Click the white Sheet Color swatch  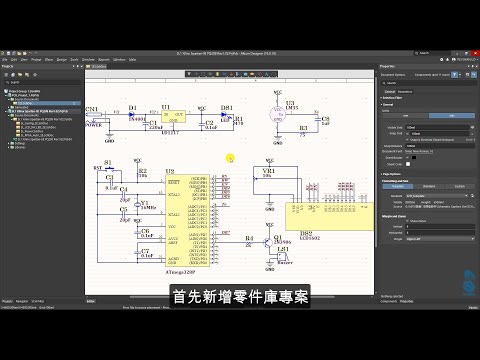[x=408, y=164]
